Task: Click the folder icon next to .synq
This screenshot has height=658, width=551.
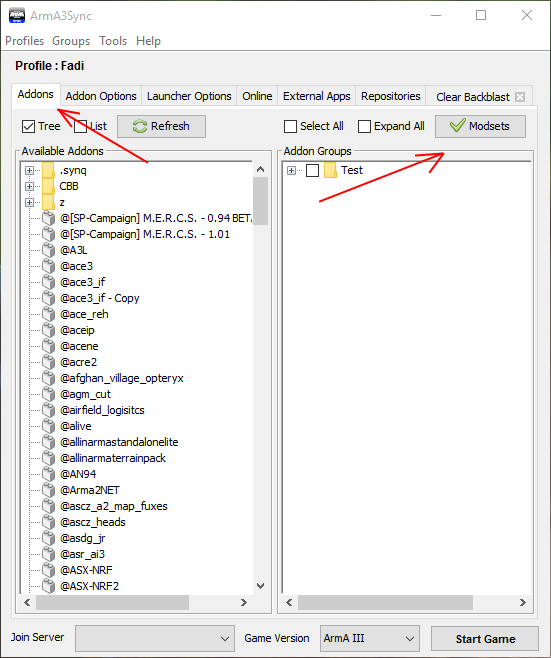Action: [x=48, y=170]
